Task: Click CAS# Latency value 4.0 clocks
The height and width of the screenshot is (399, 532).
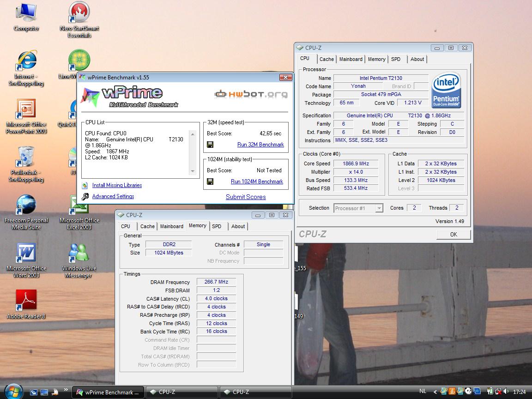Action: 216,299
